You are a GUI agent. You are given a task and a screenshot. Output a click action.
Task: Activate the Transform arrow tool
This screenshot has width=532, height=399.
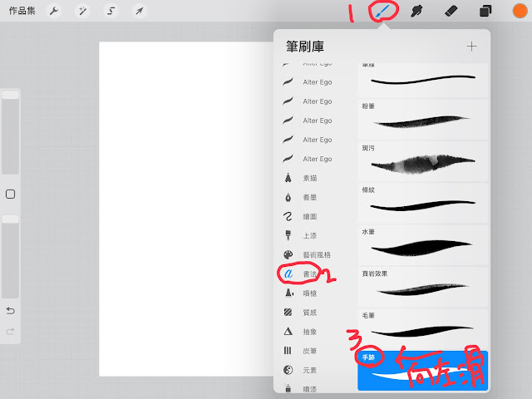tap(139, 11)
